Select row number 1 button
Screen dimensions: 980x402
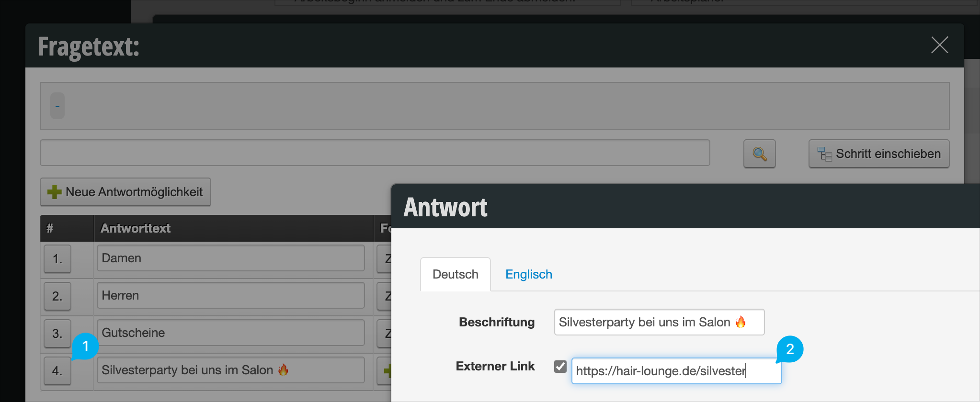click(x=57, y=259)
